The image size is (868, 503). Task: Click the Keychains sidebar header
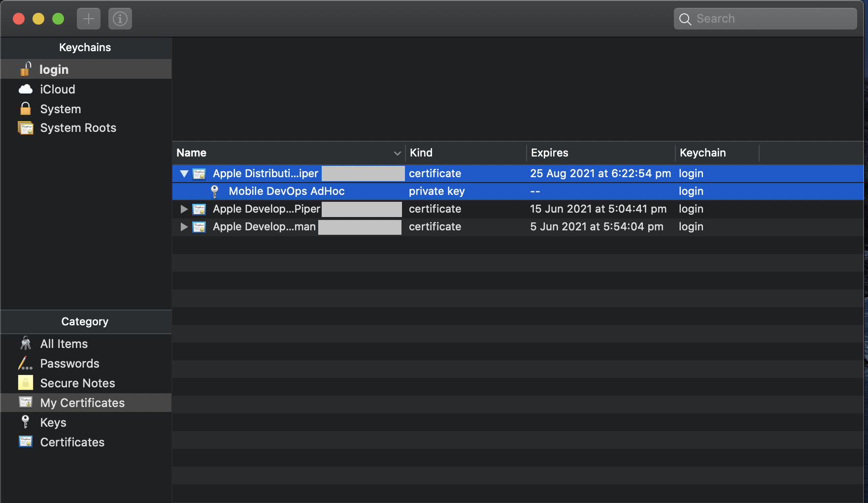pyautogui.click(x=85, y=48)
